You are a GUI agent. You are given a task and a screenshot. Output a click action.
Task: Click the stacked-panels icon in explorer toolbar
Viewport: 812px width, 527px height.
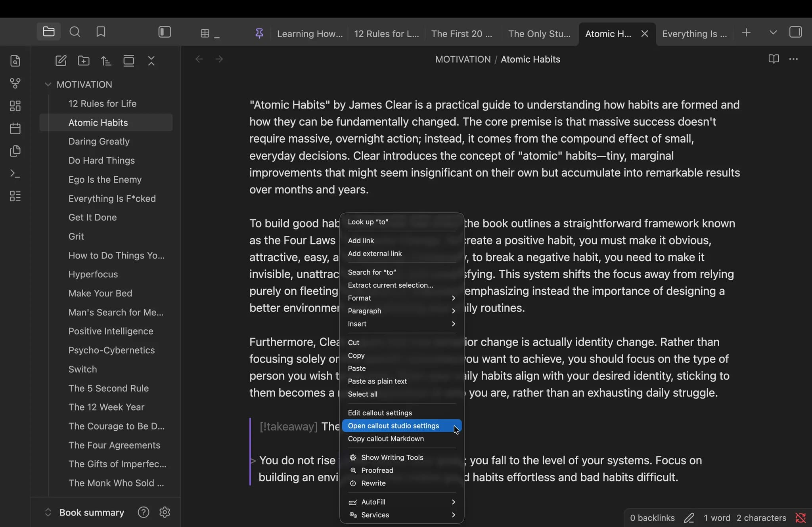128,61
